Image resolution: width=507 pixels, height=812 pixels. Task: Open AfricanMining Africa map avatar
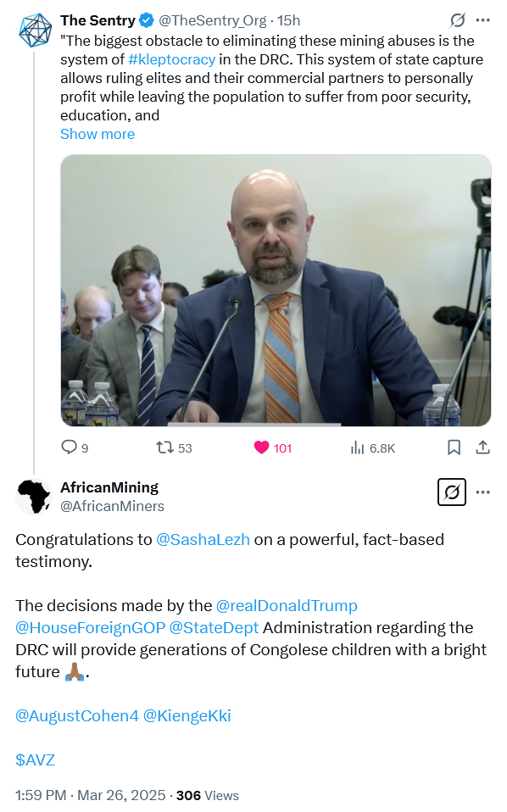34,497
